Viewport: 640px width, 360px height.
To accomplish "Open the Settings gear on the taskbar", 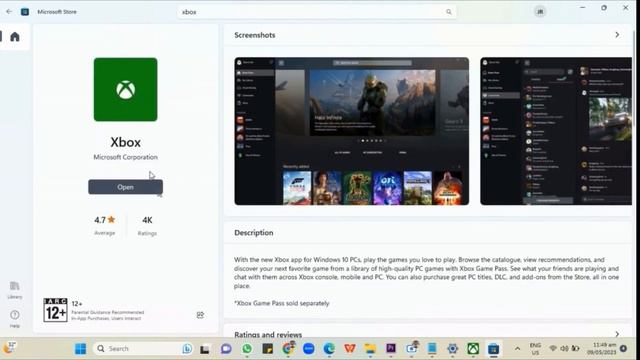I will [x=452, y=349].
